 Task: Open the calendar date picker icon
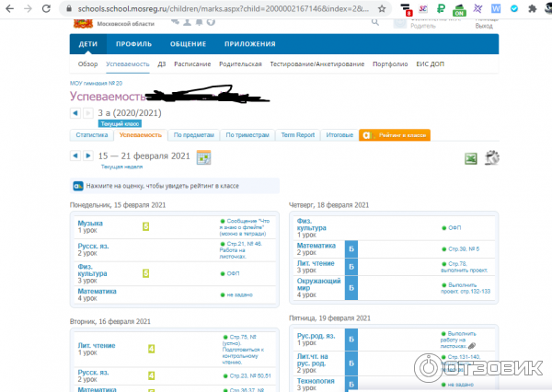[x=203, y=157]
